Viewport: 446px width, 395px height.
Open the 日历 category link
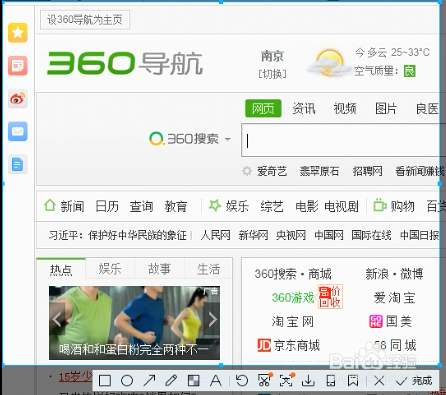[x=107, y=206]
